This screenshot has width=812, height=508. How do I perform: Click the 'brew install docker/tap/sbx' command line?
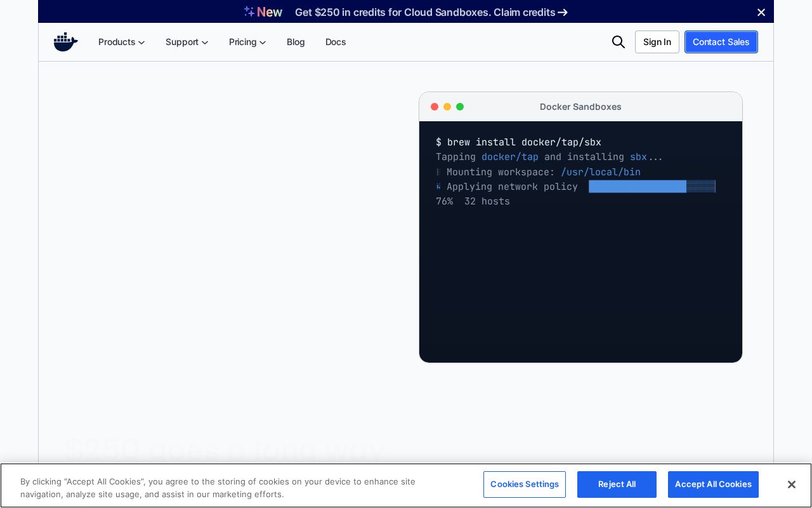518,142
